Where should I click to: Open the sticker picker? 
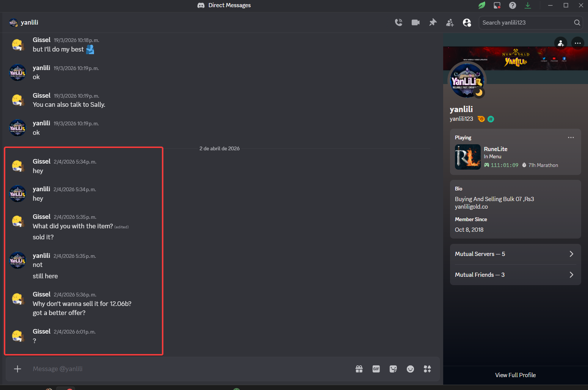(393, 369)
